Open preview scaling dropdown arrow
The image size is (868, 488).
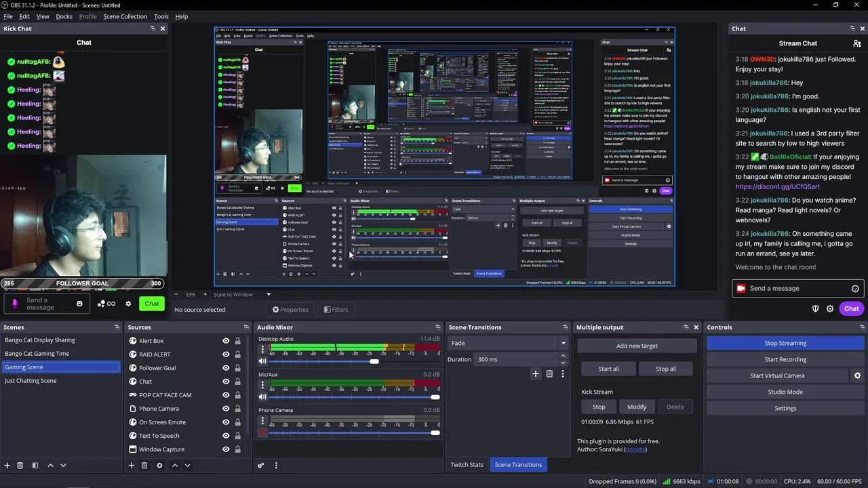click(x=269, y=295)
